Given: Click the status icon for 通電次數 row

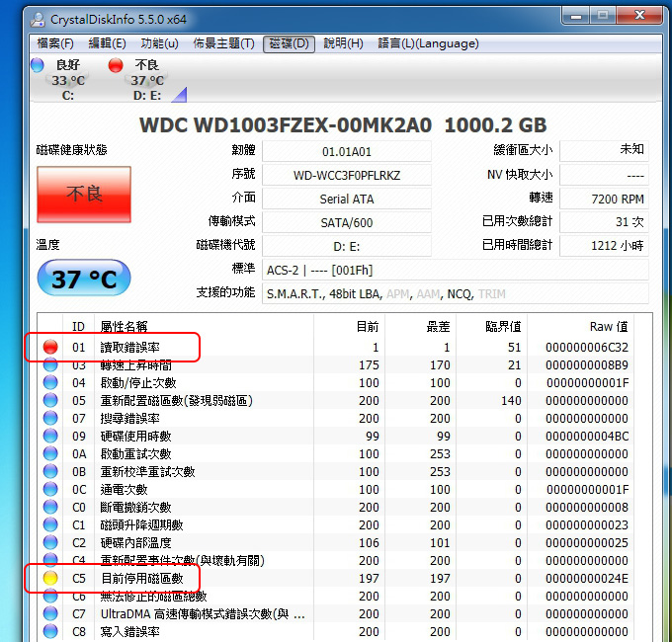Looking at the screenshot, I should (x=50, y=489).
